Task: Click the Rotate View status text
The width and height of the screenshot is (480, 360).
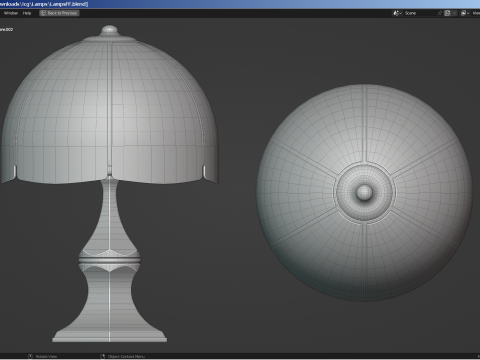Action: click(x=46, y=356)
